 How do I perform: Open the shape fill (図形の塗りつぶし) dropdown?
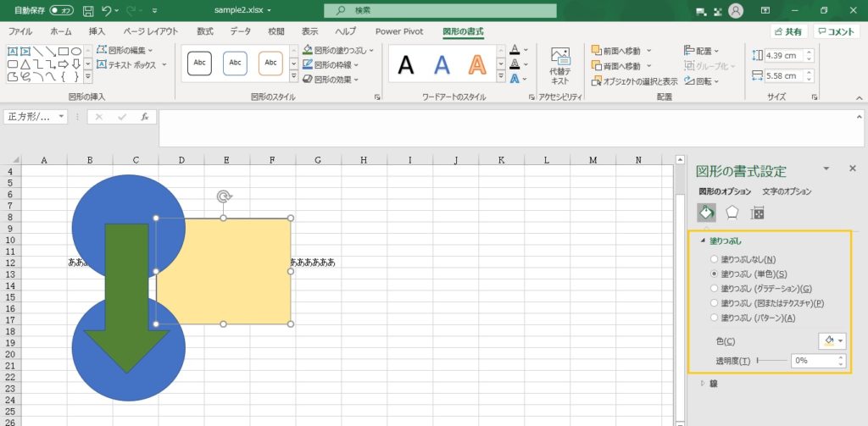click(339, 50)
